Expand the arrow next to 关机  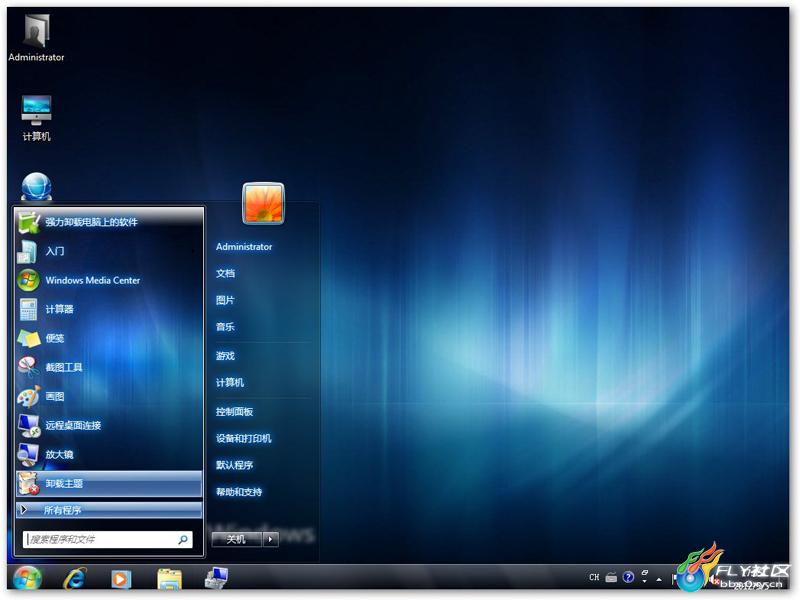tap(270, 539)
